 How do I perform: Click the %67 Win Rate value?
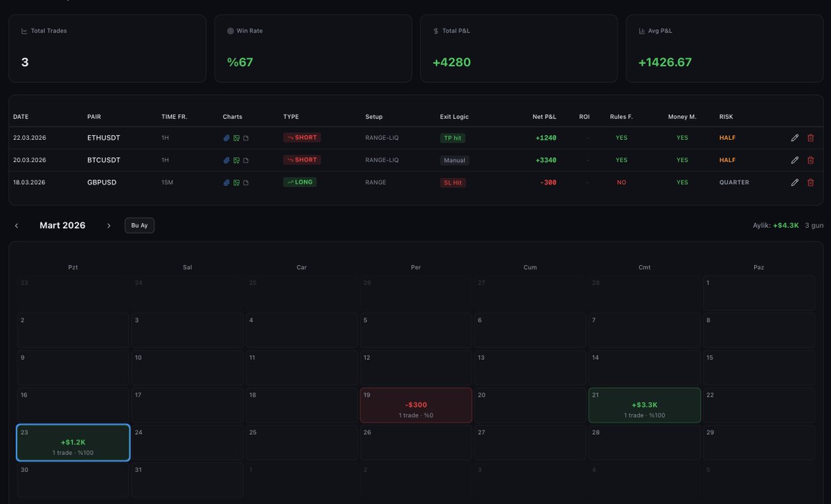click(240, 62)
